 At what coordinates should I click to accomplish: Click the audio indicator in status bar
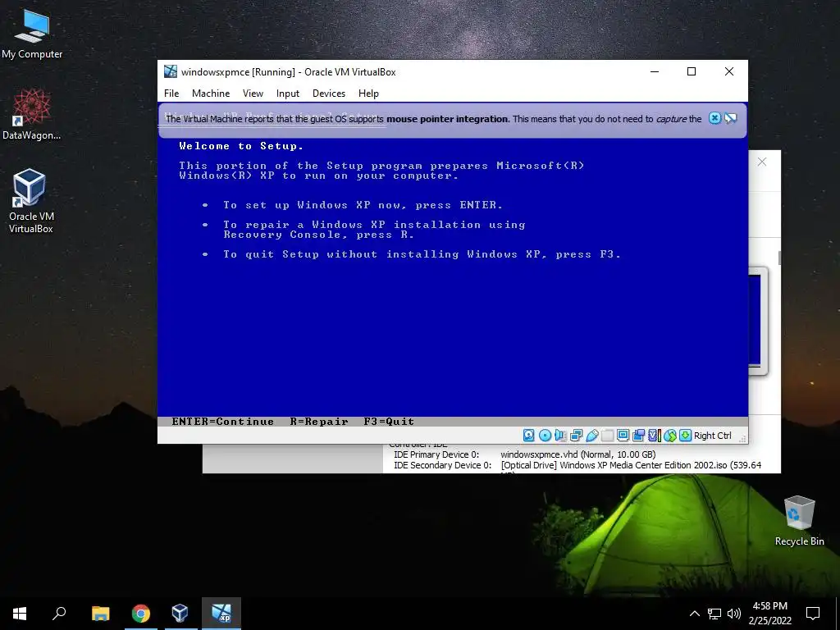tap(560, 436)
